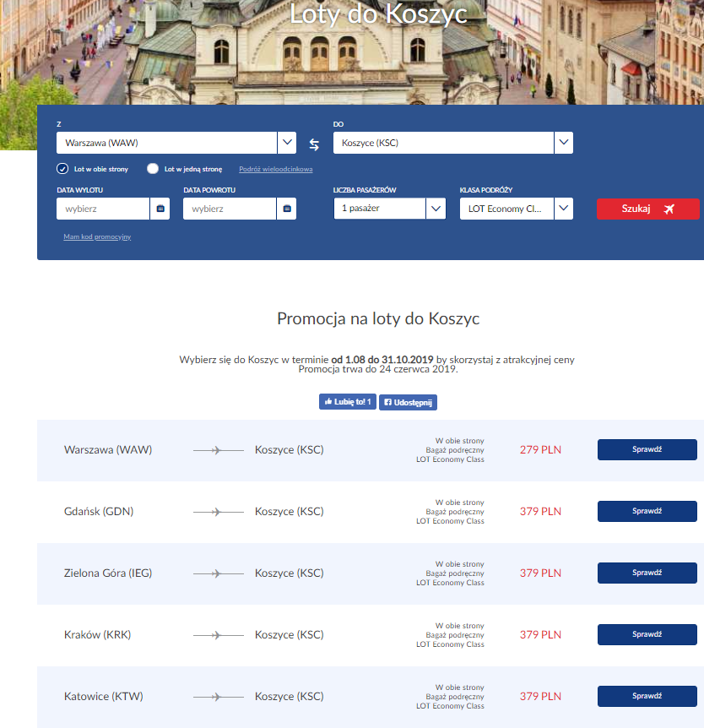
Task: Click the Warszawa (WAW) origin field
Action: (x=166, y=143)
